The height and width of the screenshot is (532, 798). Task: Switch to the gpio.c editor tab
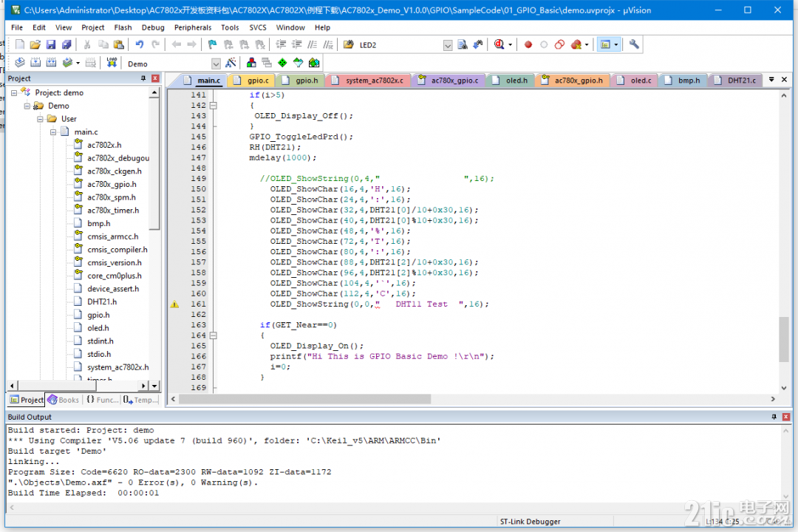point(252,81)
